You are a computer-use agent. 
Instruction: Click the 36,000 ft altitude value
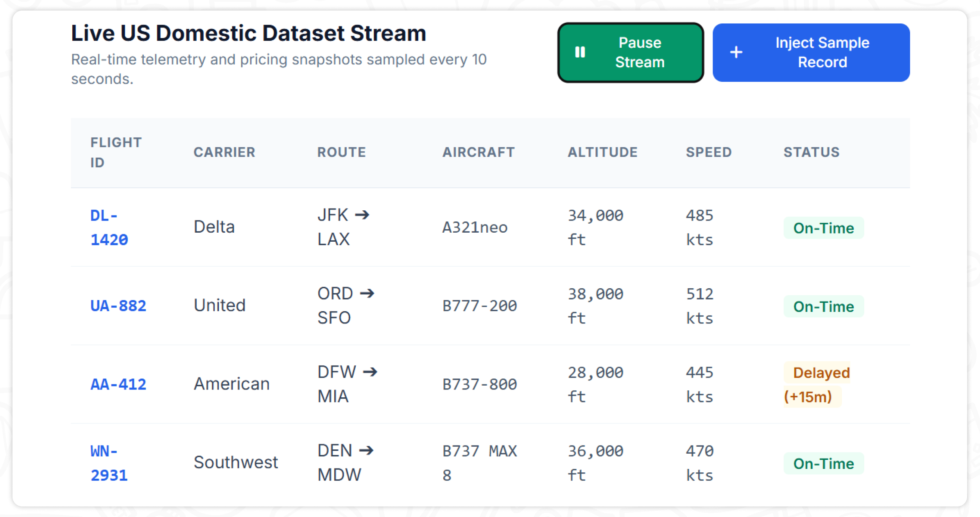(x=595, y=463)
